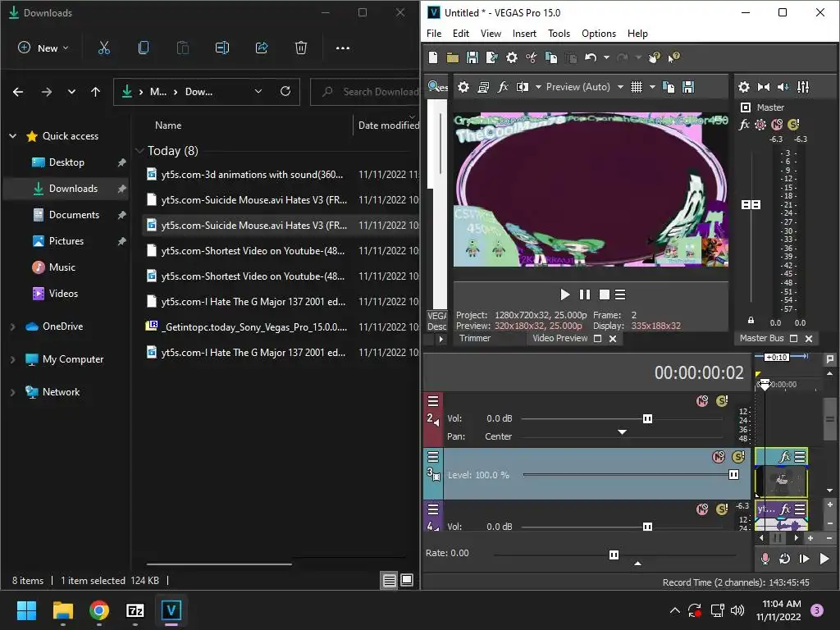The image size is (840, 630).
Task: Solo the Master bus
Action: [x=793, y=125]
